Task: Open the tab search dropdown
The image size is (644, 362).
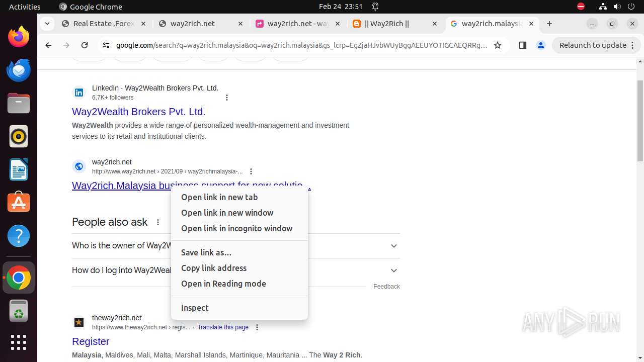Action: (47, 24)
